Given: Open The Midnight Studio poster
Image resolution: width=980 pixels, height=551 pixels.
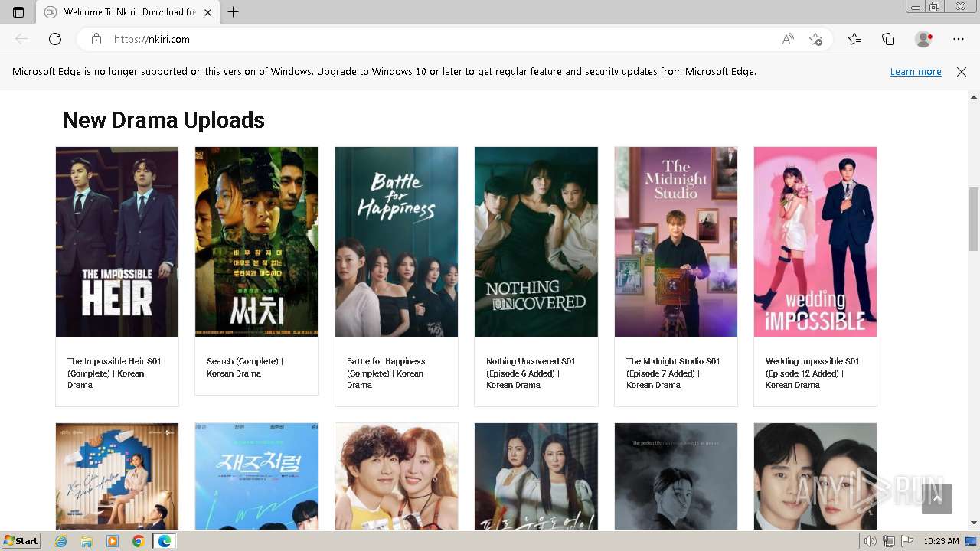Looking at the screenshot, I should [x=676, y=242].
